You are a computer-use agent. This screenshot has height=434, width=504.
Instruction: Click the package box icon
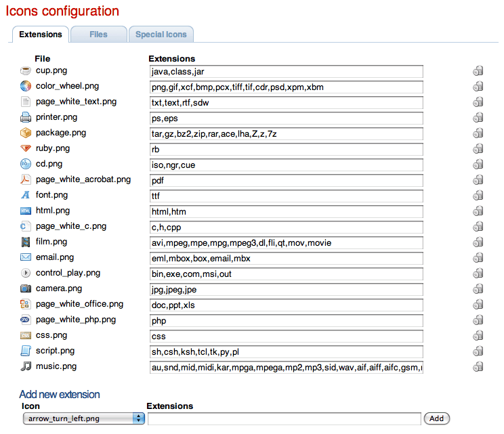tap(26, 133)
